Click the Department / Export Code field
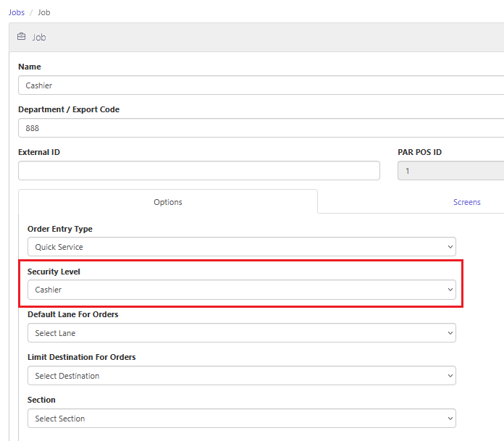504x441 pixels. point(261,128)
